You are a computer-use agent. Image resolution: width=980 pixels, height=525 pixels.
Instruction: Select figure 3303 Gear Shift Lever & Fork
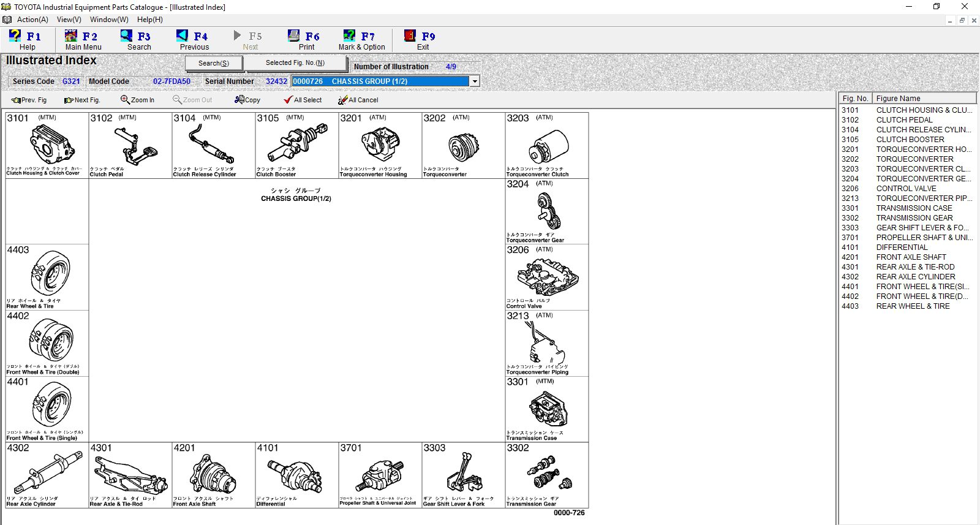click(464, 475)
